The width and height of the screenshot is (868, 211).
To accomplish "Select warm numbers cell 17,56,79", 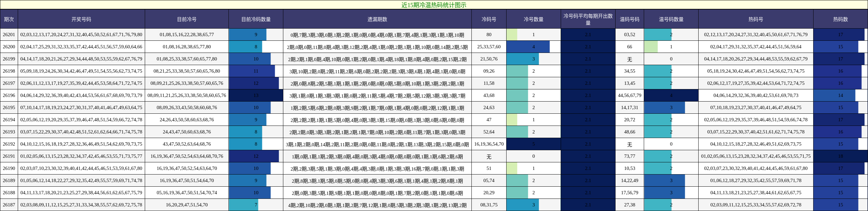I will [x=629, y=193].
